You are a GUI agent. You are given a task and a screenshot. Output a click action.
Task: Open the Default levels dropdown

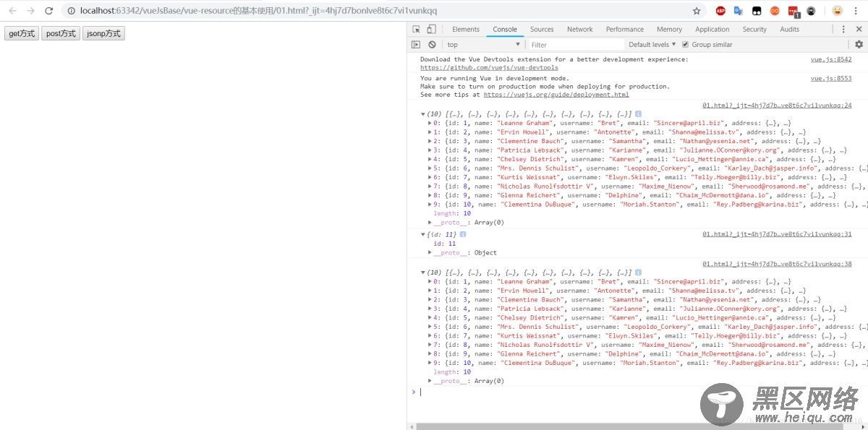click(x=652, y=44)
